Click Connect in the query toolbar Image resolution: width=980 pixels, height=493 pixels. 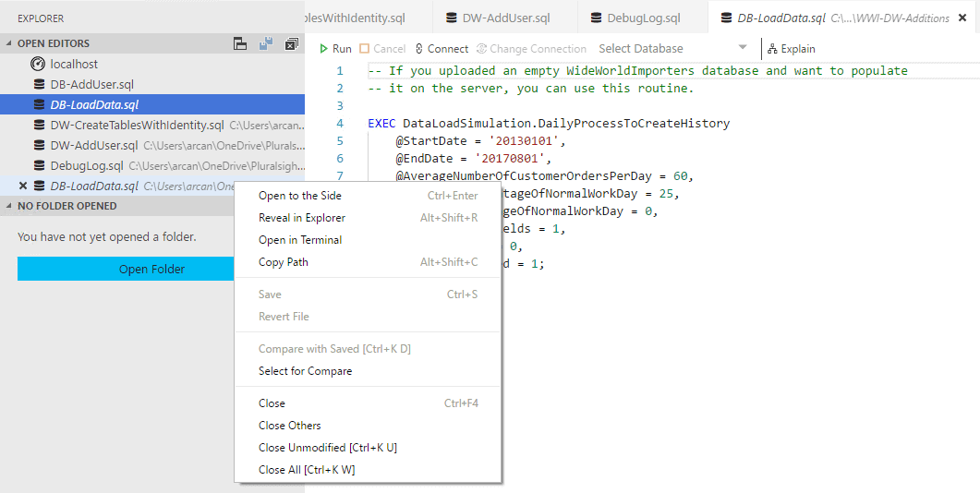[x=442, y=49]
